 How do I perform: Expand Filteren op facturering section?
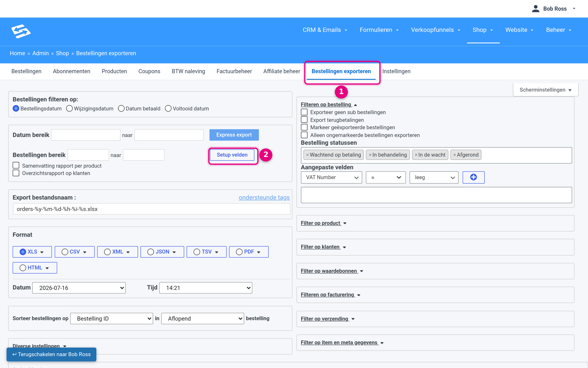[x=331, y=295]
